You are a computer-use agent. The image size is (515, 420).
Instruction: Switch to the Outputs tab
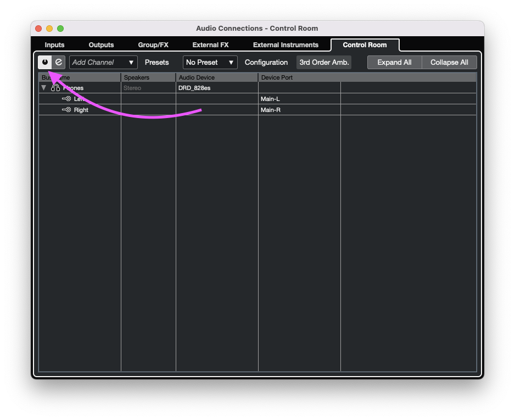coord(101,45)
